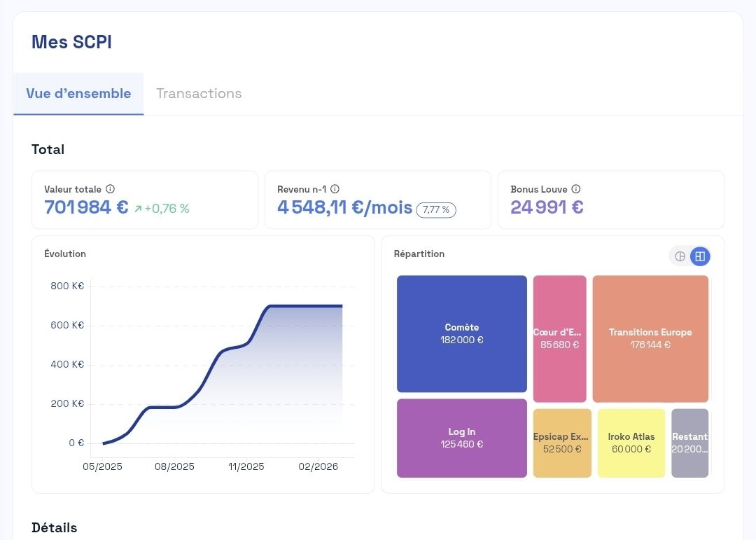Image resolution: width=756 pixels, height=540 pixels.
Task: Toggle the Répartition view mode switch
Action: pyautogui.click(x=689, y=256)
